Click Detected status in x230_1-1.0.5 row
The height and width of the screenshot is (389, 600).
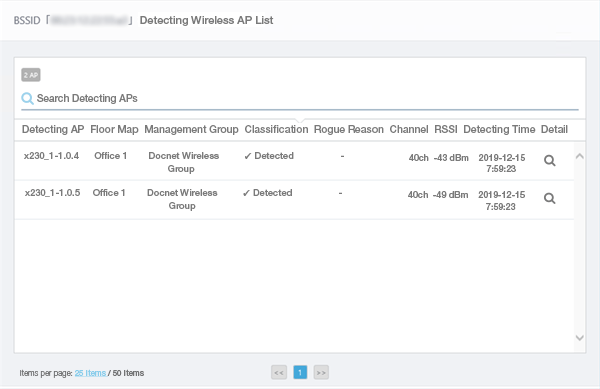(x=267, y=193)
